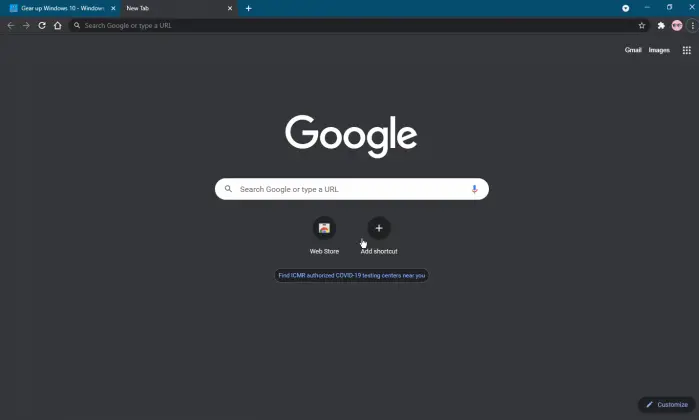Open the home page via the house icon

click(x=58, y=25)
